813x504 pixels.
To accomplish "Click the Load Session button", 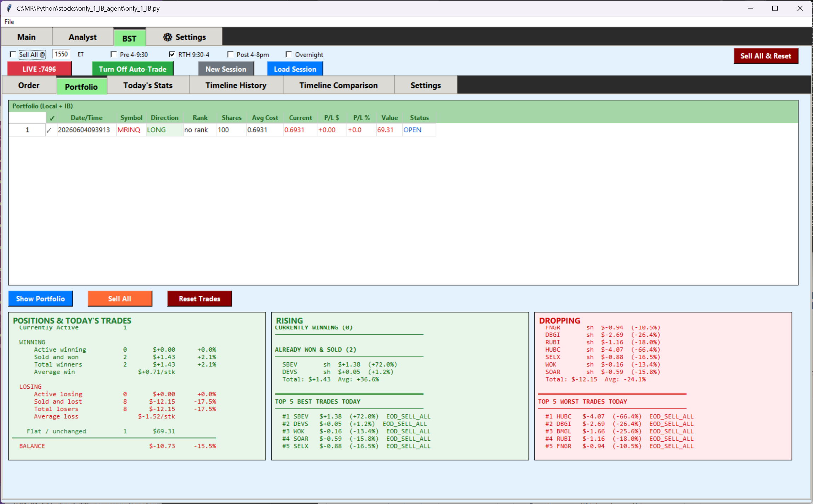I will (295, 69).
